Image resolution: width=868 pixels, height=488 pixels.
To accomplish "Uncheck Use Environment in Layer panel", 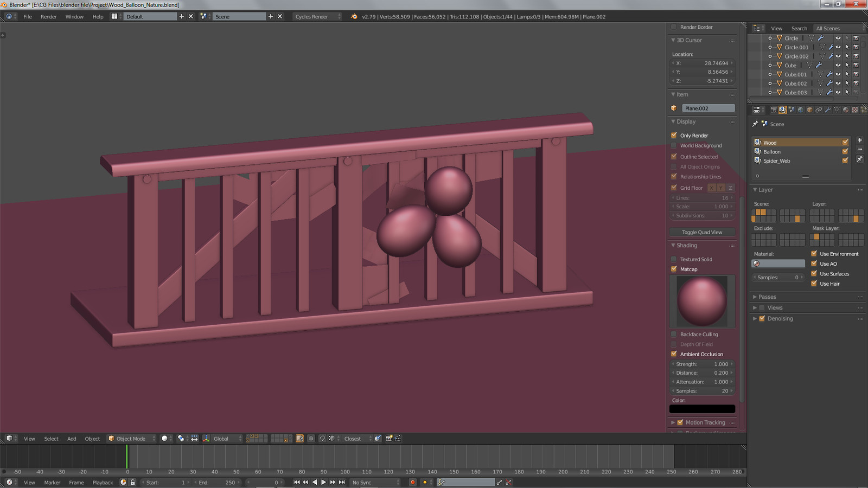I will pyautogui.click(x=814, y=253).
